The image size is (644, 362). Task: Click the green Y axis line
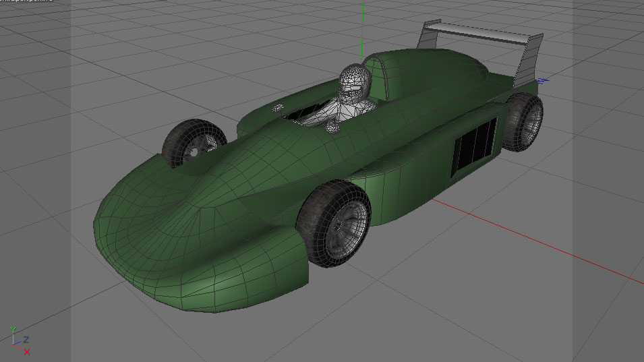(363, 27)
